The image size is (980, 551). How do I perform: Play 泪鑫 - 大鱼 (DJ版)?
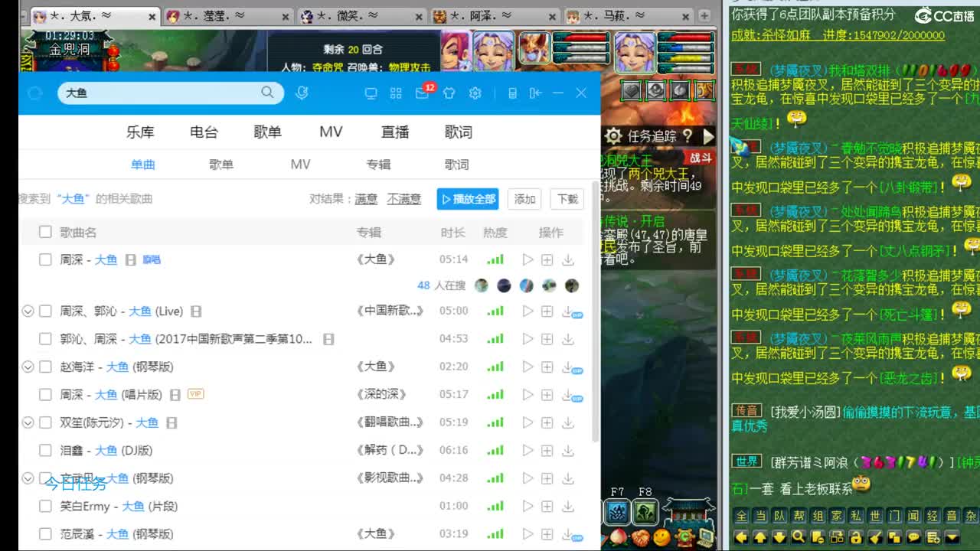528,451
